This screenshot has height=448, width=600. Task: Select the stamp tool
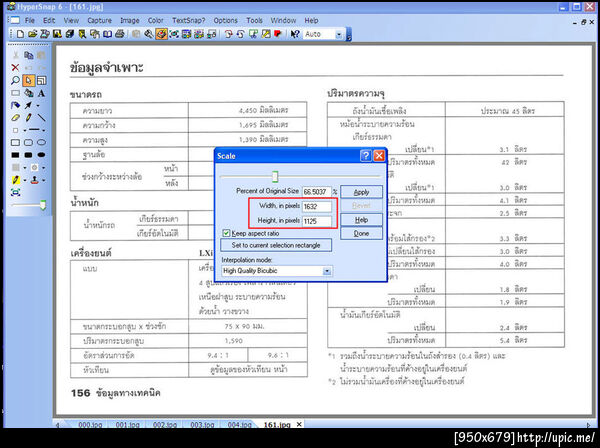coord(34,179)
